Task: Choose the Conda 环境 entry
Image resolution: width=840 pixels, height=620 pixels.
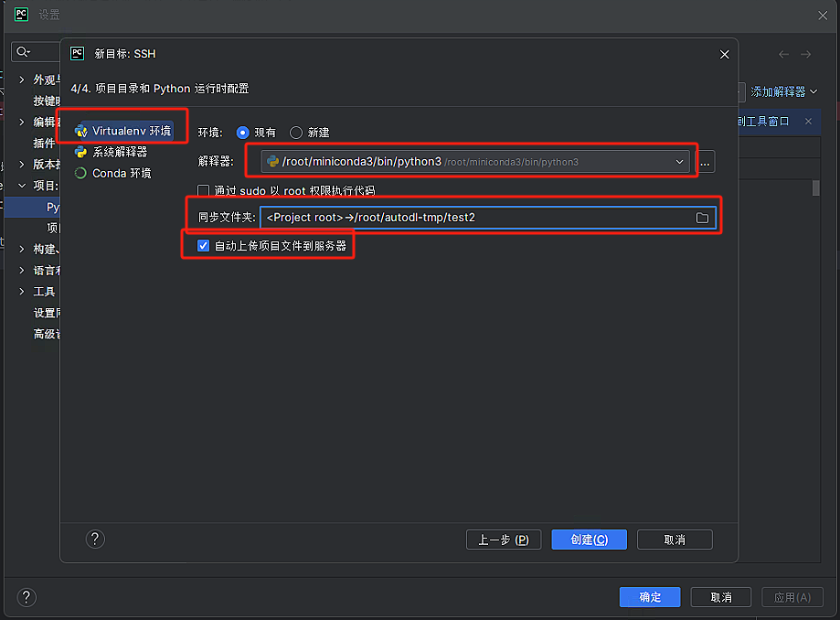Action: tap(113, 173)
